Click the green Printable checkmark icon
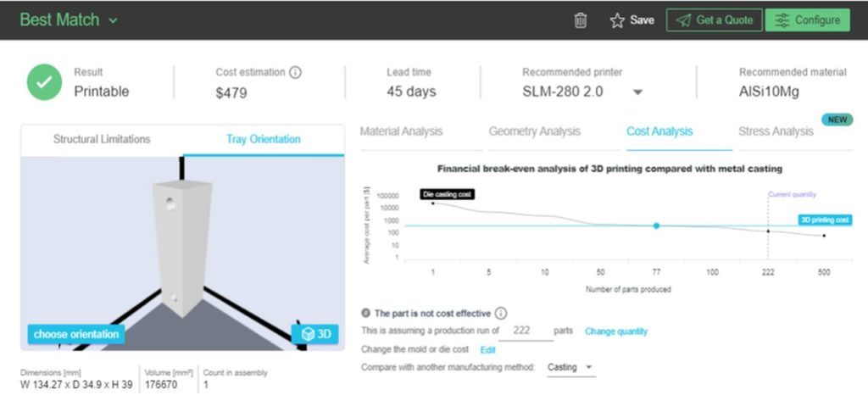868x401 pixels. pos(44,82)
